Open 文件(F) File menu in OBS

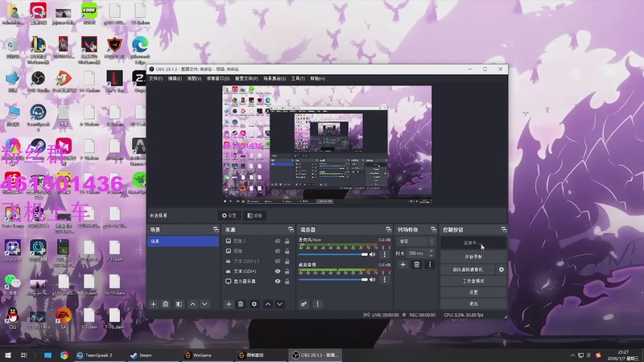[155, 78]
